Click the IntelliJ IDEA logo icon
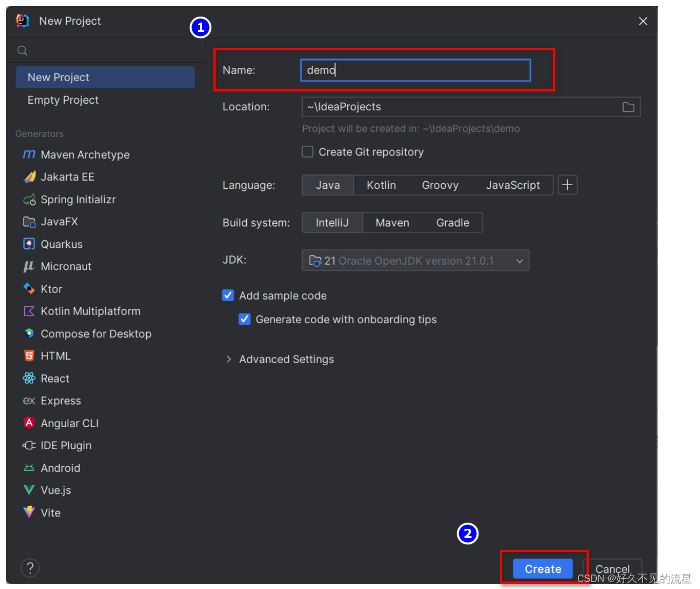Screen dimensions: 700x589 [23, 21]
